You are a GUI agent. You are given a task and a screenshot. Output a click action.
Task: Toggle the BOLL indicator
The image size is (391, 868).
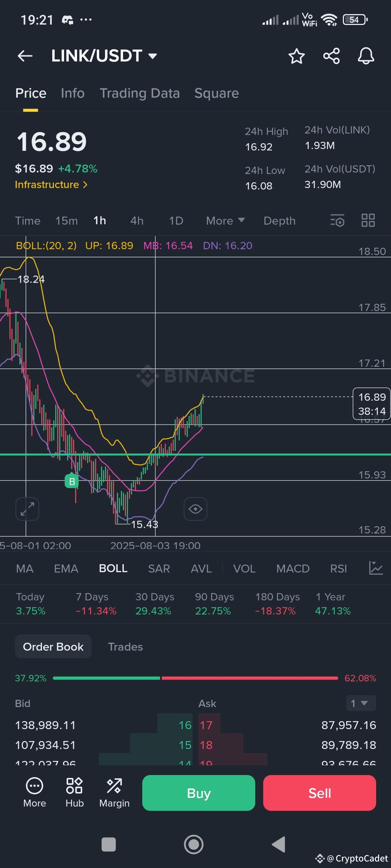pos(113,569)
